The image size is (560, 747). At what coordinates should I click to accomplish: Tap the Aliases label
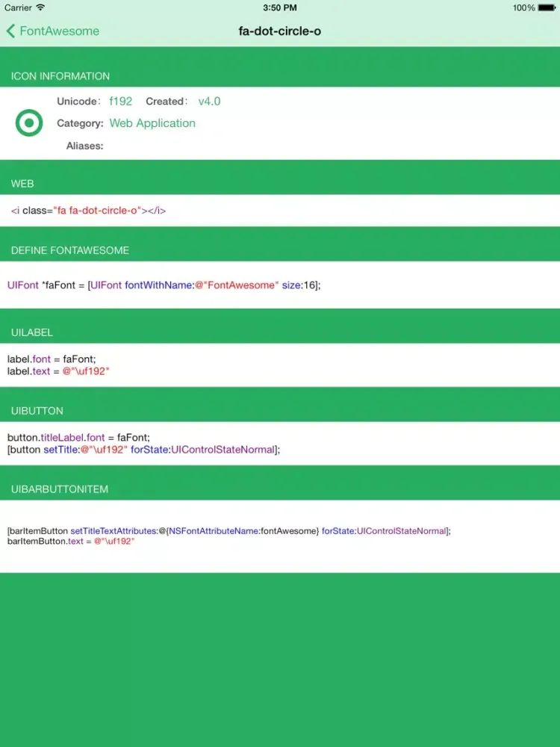(x=85, y=146)
